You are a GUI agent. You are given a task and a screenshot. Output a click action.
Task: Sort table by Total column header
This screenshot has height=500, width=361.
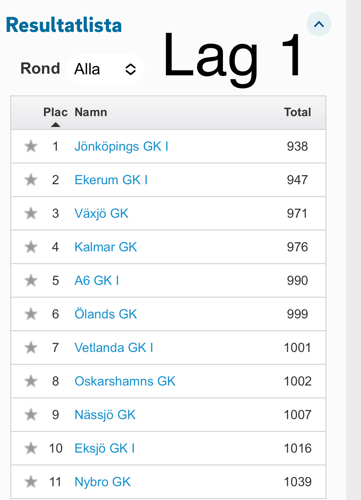297,112
